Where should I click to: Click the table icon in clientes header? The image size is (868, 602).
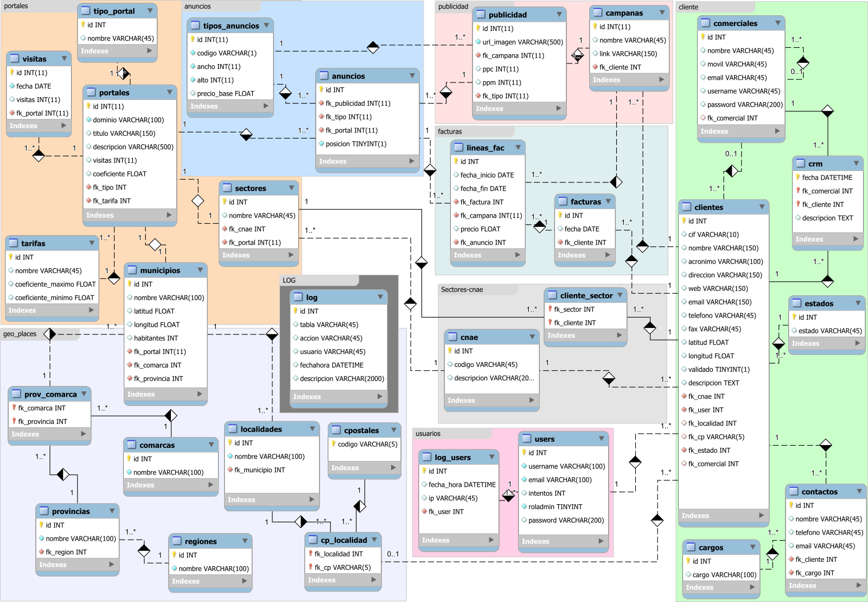(687, 207)
